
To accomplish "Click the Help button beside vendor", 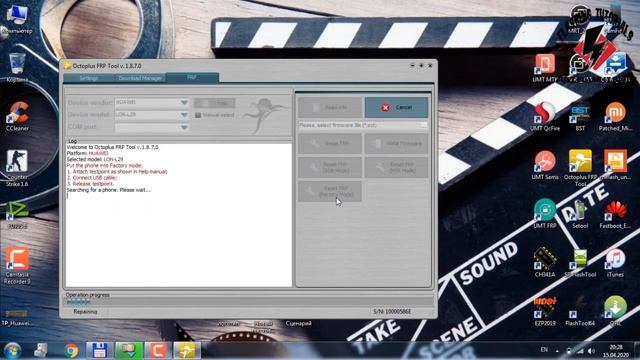I will (x=214, y=103).
